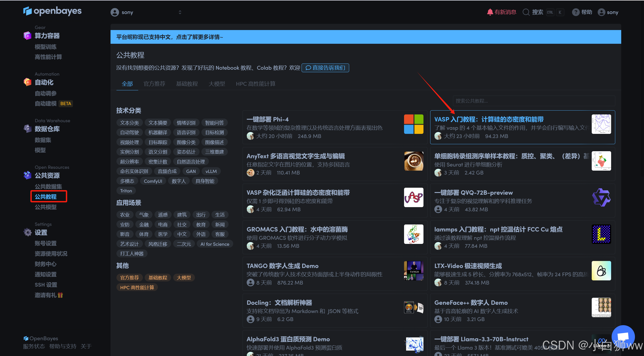
Task: Click the Automation section icon
Action: 27,82
